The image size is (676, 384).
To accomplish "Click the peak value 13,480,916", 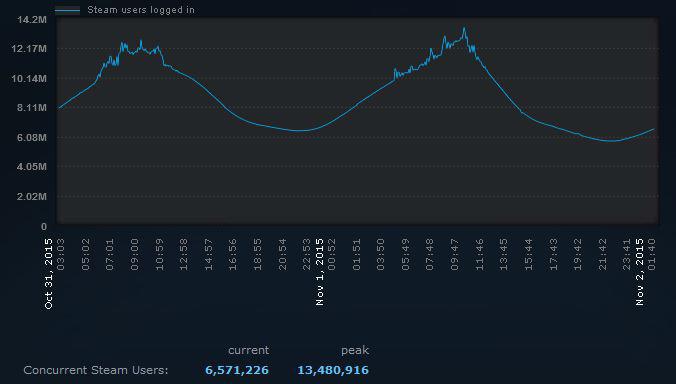I will (x=333, y=370).
